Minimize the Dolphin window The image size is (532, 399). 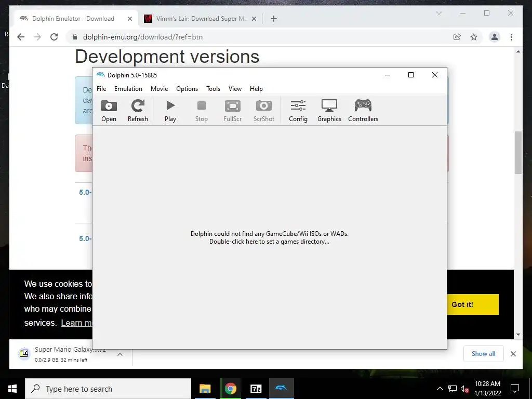(388, 75)
